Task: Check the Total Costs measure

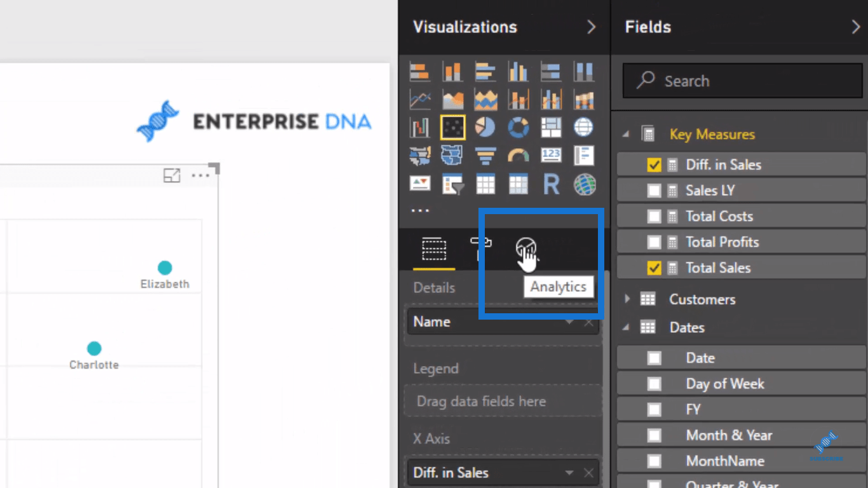Action: click(x=654, y=216)
